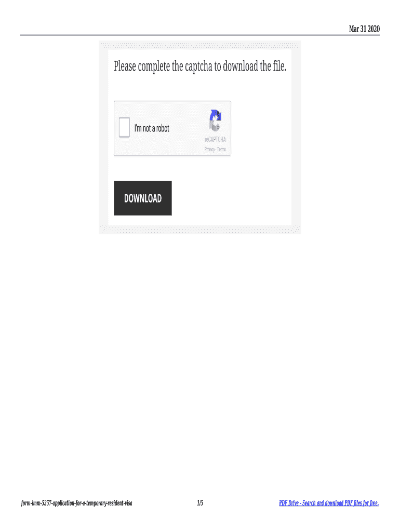Viewport: 400px width, 532px height.
Task: Click the white panel area right of DOWNLOAD
Action: point(231,198)
